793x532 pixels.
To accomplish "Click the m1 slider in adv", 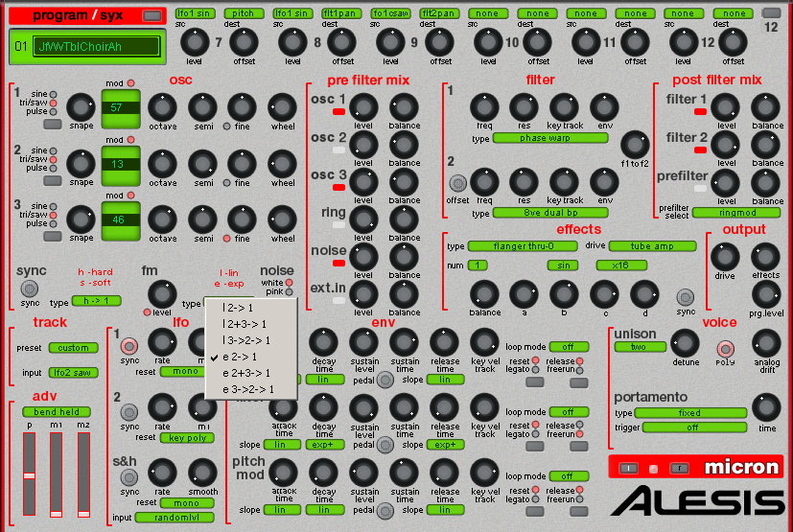I will coord(57,474).
